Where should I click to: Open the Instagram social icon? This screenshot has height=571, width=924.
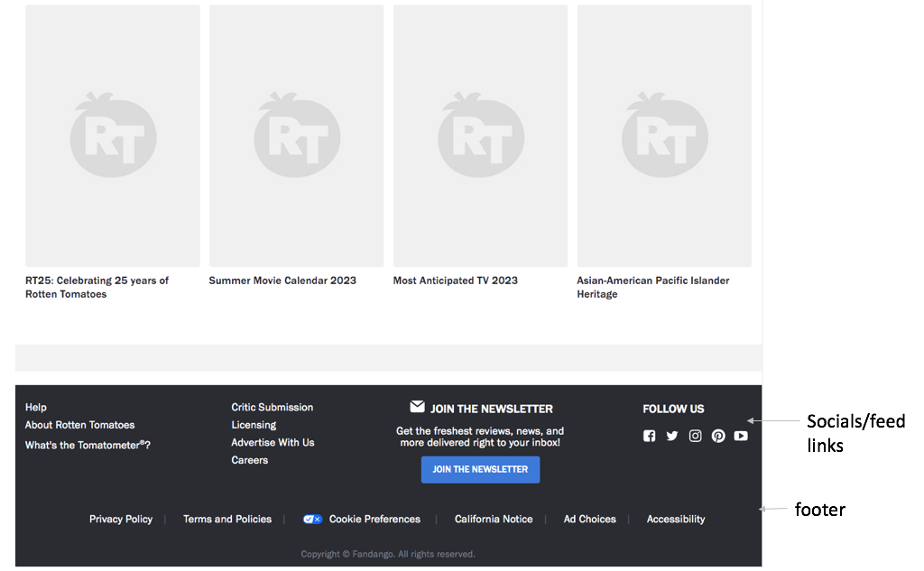click(696, 436)
